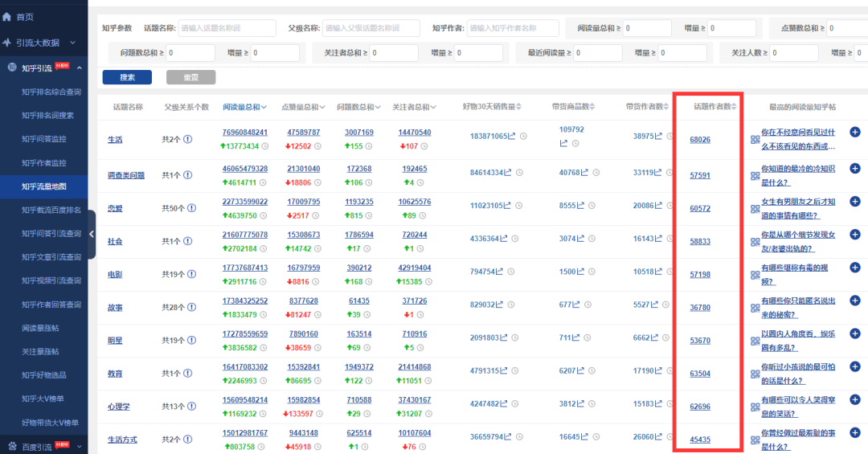868x454 pixels.
Task: Open the trend chart icon beside 40768
Action: coord(584,172)
